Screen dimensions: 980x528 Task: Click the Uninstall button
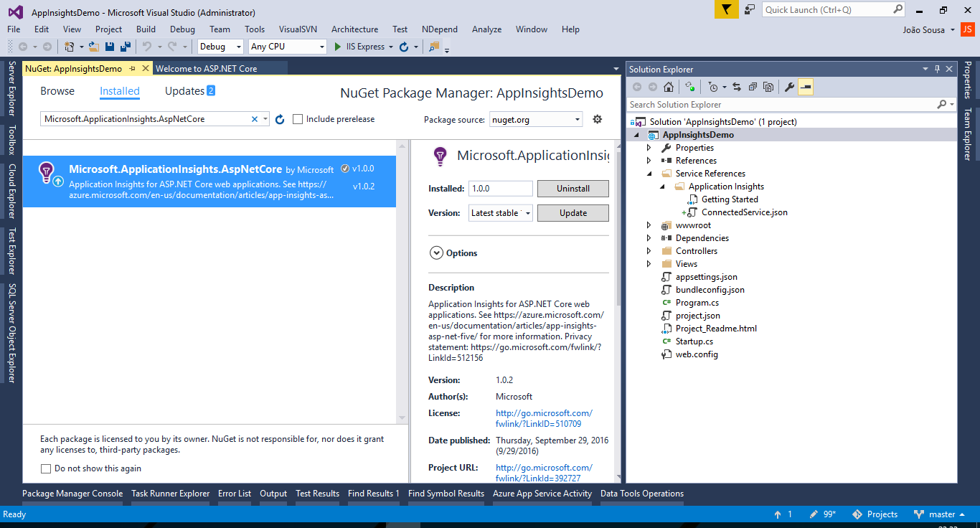pos(573,189)
